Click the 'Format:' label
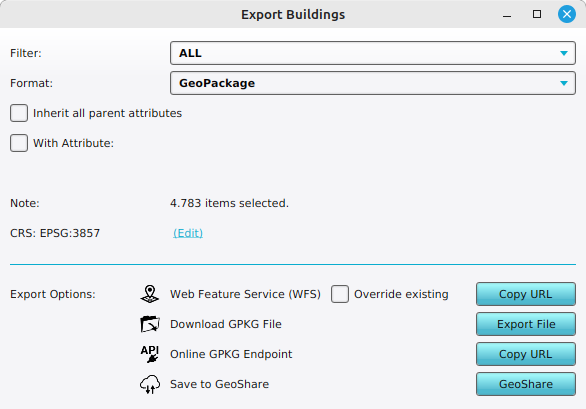Screen dimensions: 586x409 31,83
